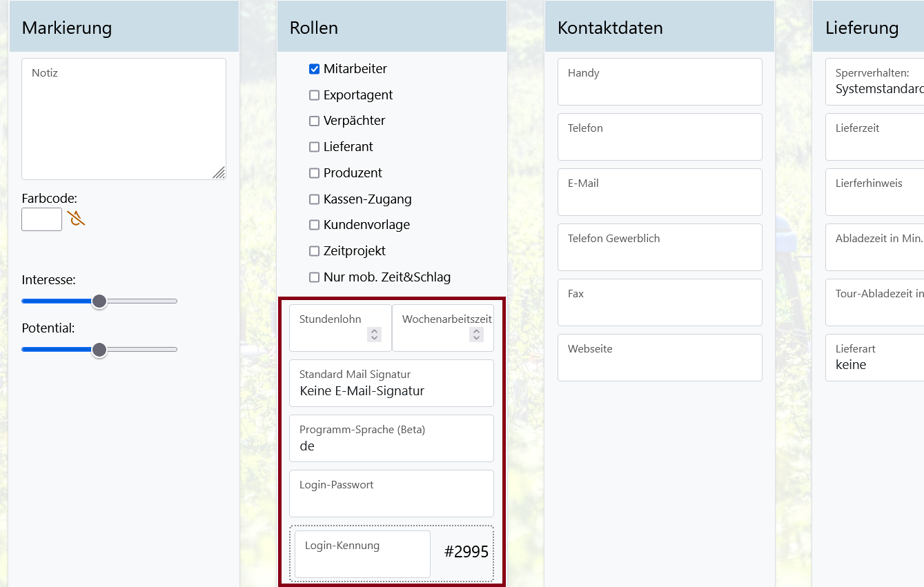Click into the Notiz text area
The width and height of the screenshot is (924, 587).
(124, 119)
